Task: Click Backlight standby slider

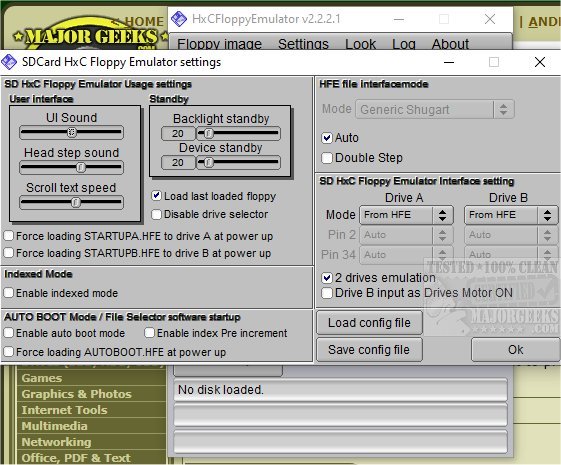Action: point(239,133)
